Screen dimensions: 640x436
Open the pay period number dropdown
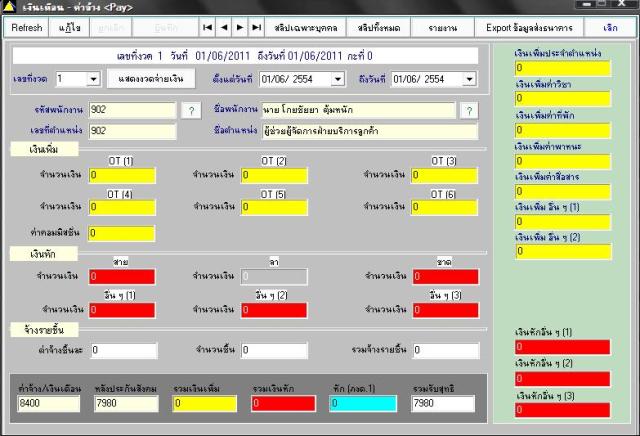93,79
